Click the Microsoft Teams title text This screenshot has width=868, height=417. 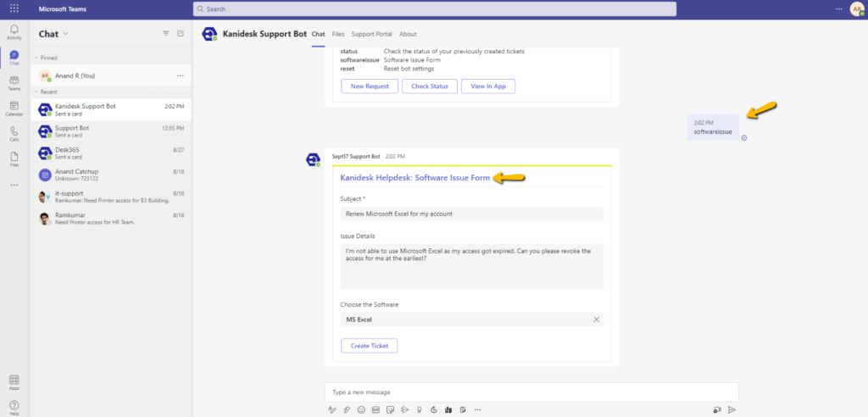[63, 9]
